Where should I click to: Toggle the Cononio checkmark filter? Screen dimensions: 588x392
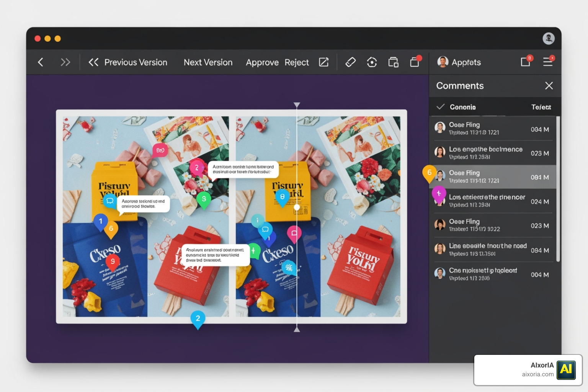(441, 107)
